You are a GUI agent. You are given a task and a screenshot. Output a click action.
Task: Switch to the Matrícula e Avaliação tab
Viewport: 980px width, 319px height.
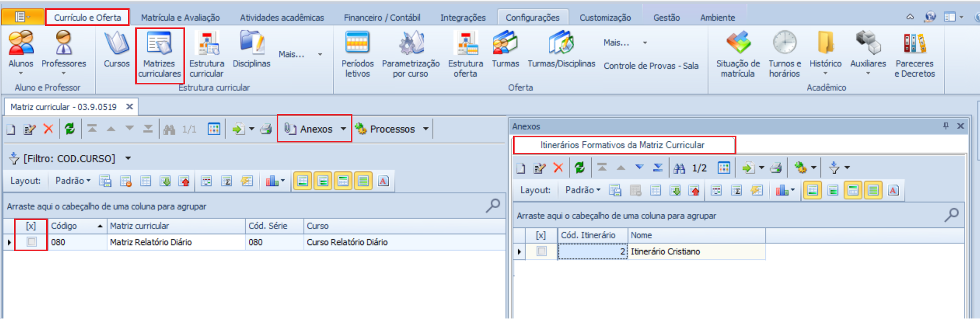tap(180, 18)
